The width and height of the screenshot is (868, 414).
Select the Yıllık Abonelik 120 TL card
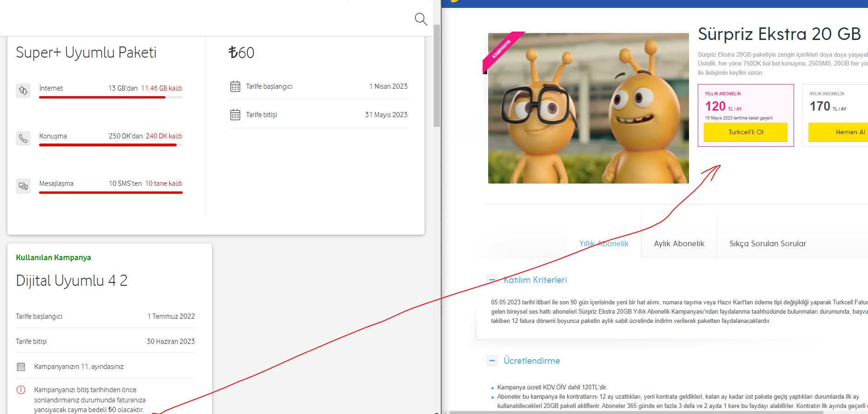746,115
